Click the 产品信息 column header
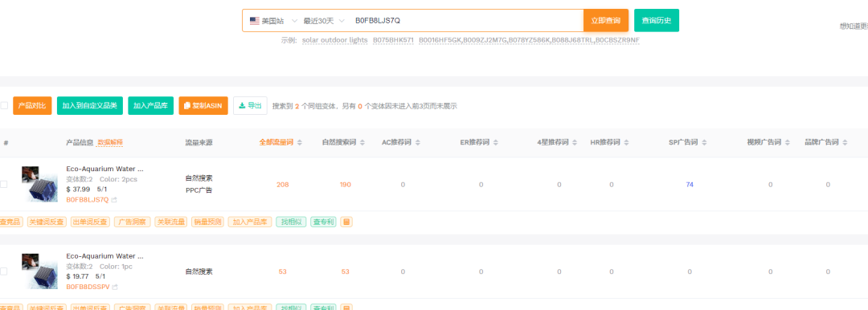The width and height of the screenshot is (868, 310). point(79,143)
